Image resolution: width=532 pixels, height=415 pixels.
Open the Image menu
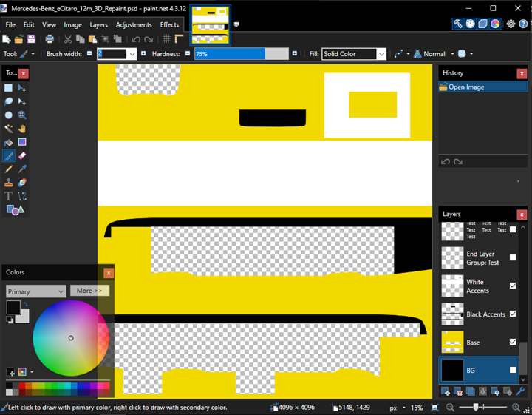point(72,25)
